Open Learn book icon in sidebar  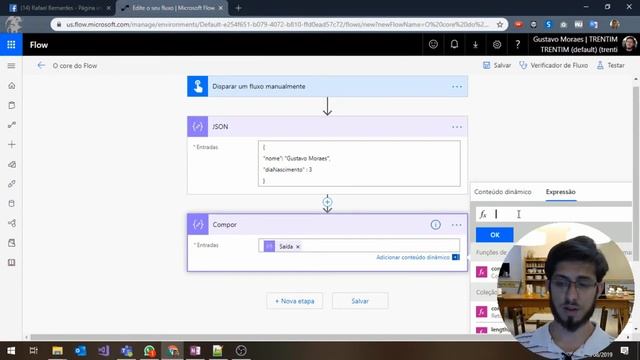pyautogui.click(x=11, y=262)
